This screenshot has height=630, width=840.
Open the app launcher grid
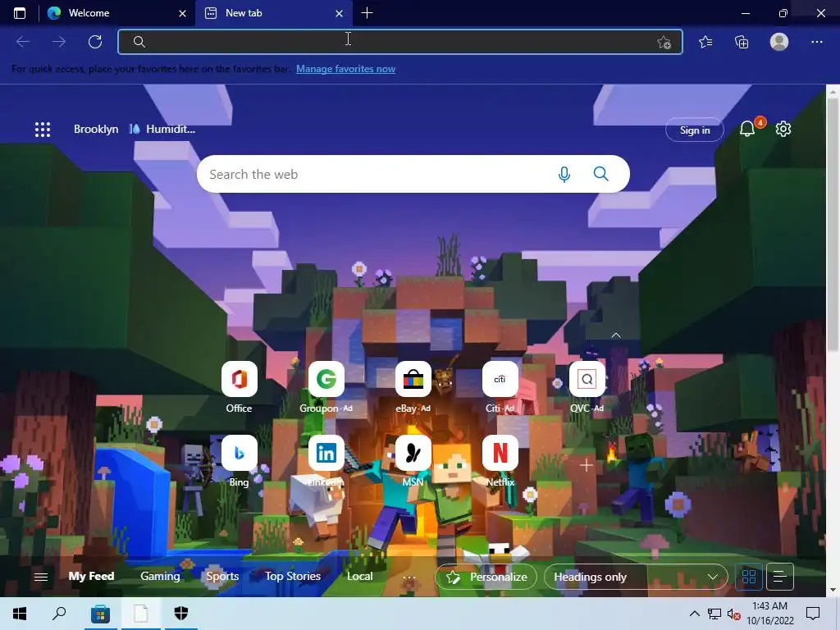pos(43,129)
